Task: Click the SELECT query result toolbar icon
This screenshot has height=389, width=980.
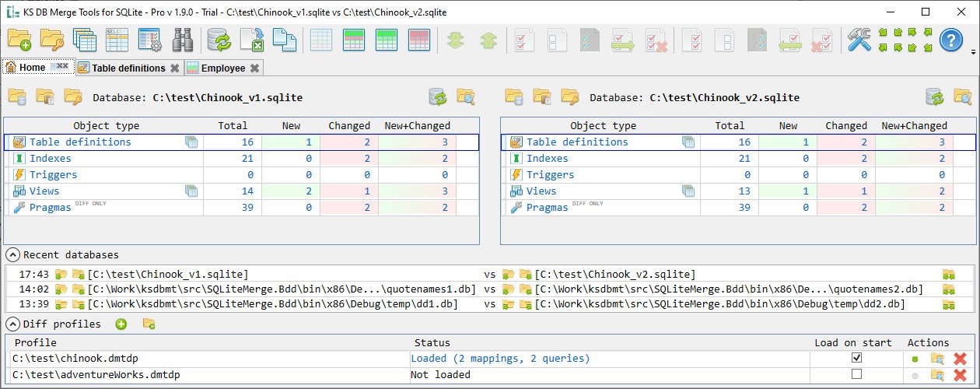Action: point(117,40)
